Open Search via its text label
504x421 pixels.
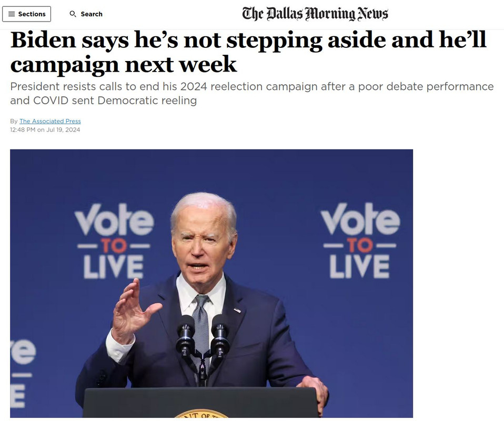click(x=92, y=14)
